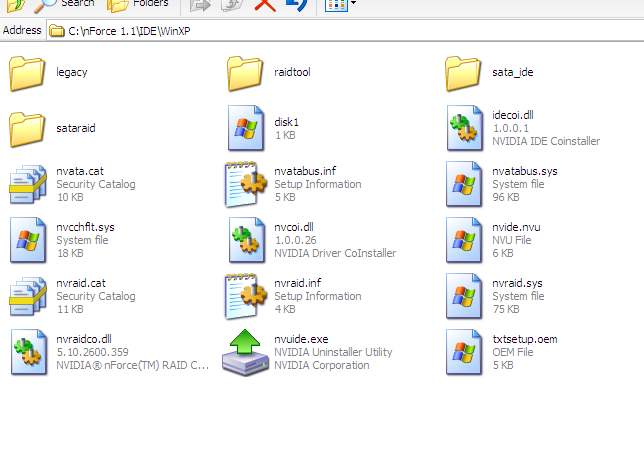Select the nvuide.exe uninstaller icon
The image size is (644, 451).
tap(245, 352)
